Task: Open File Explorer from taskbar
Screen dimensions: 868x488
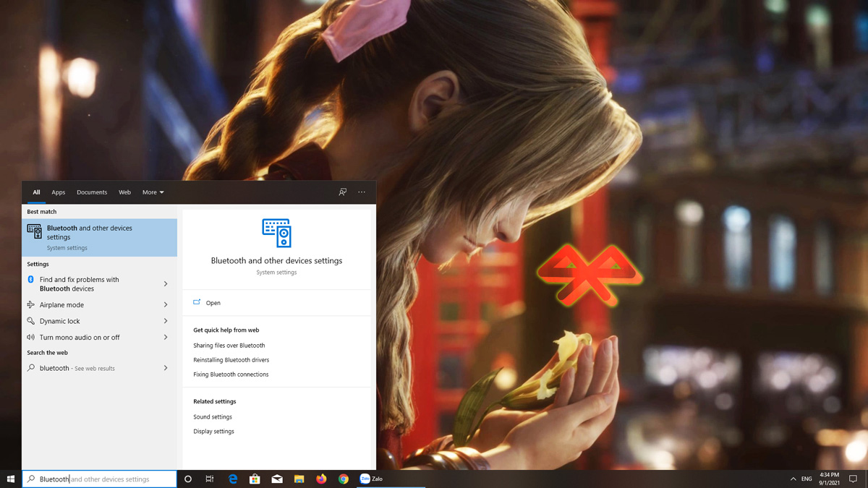Action: 299,479
